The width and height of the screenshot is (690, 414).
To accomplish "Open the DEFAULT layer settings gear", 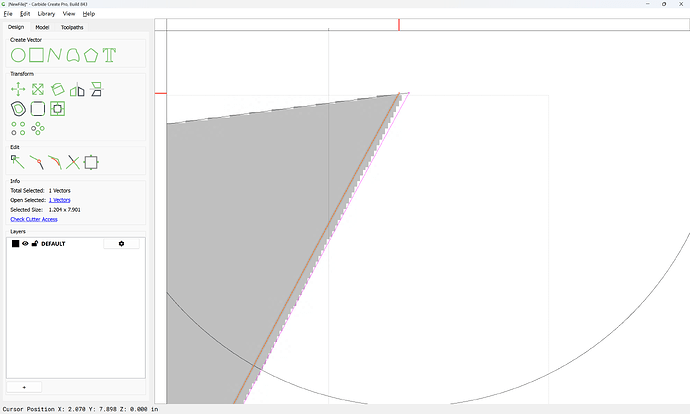I will tap(121, 244).
